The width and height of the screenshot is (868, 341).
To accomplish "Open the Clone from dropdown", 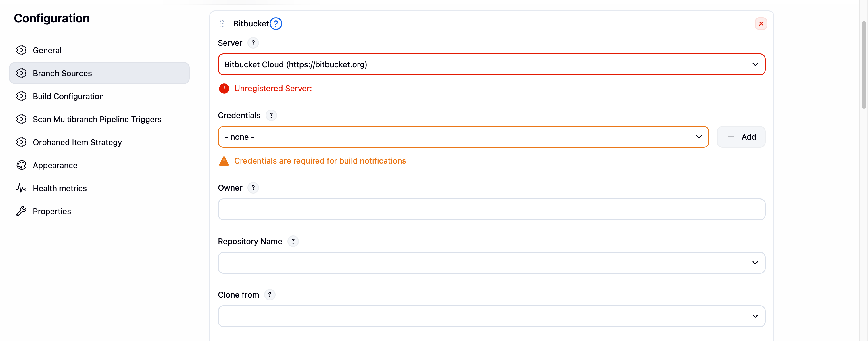I will click(x=491, y=316).
